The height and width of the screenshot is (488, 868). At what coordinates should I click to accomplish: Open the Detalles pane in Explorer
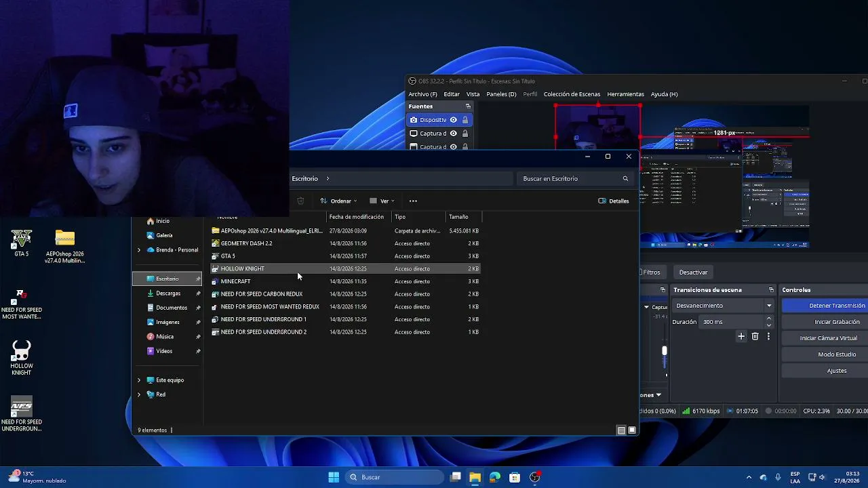614,201
